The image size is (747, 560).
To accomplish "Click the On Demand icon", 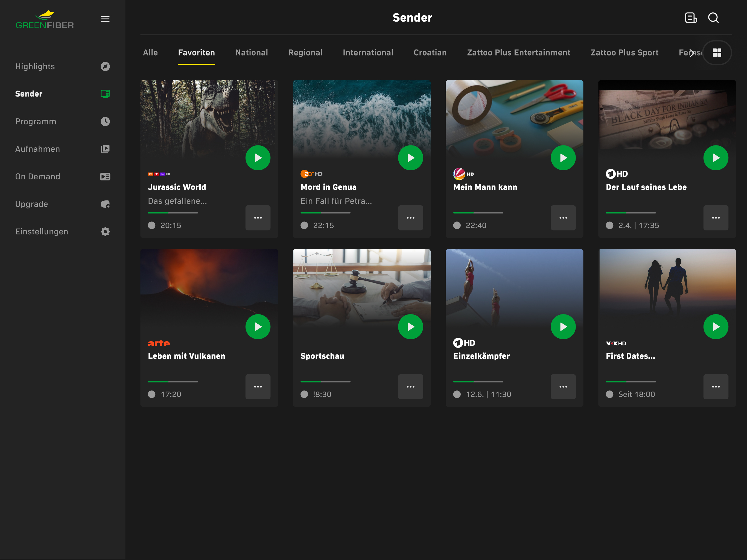I will click(105, 176).
